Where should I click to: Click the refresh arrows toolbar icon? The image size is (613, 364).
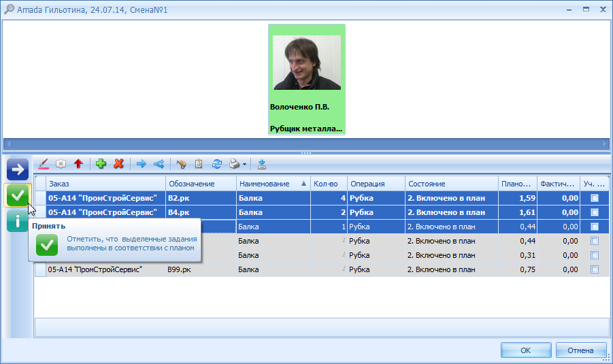[x=217, y=164]
